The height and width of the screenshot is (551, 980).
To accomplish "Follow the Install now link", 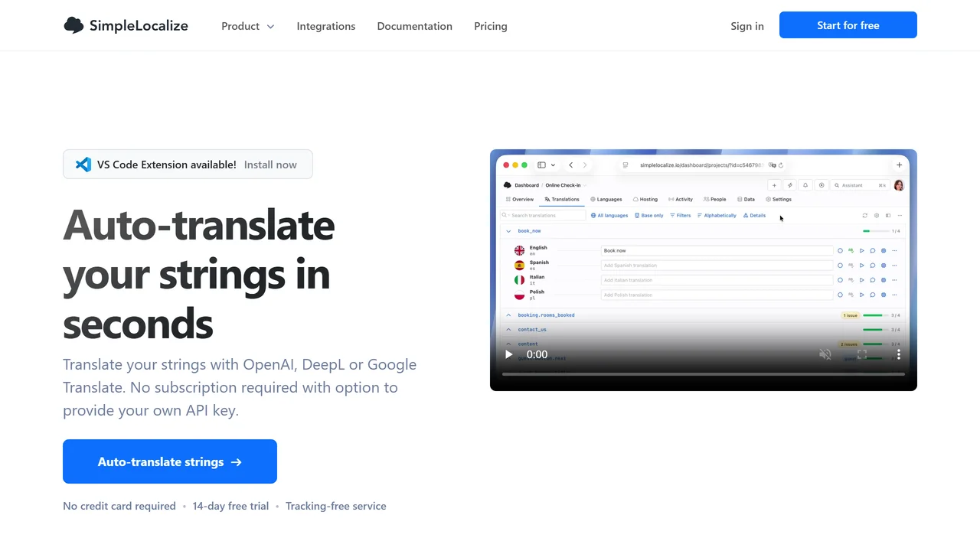I will 270,165.
